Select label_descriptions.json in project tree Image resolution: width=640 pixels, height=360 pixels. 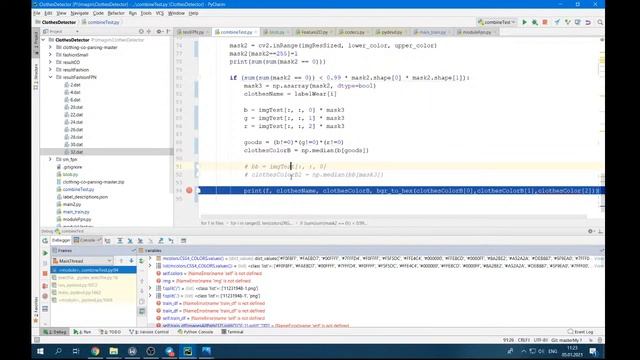tap(82, 197)
